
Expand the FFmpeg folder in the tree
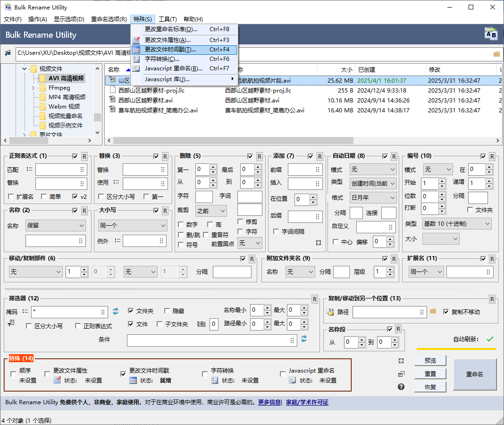tap(33, 88)
